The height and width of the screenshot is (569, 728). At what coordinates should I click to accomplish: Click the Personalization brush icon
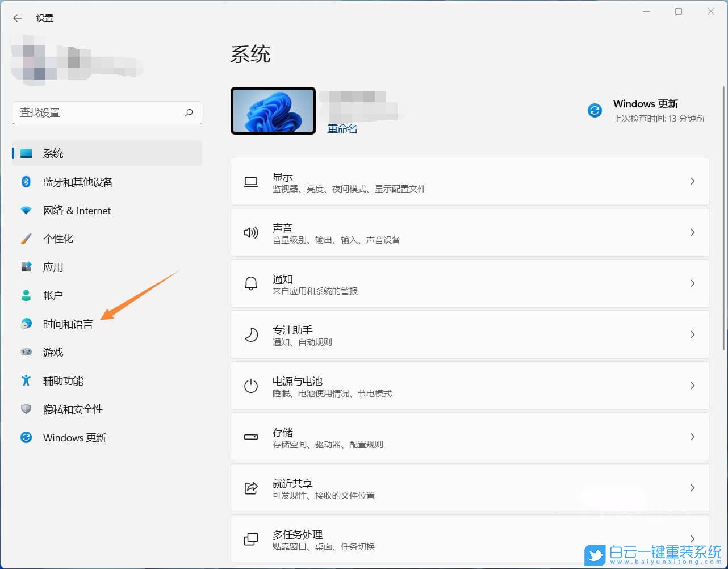point(26,239)
